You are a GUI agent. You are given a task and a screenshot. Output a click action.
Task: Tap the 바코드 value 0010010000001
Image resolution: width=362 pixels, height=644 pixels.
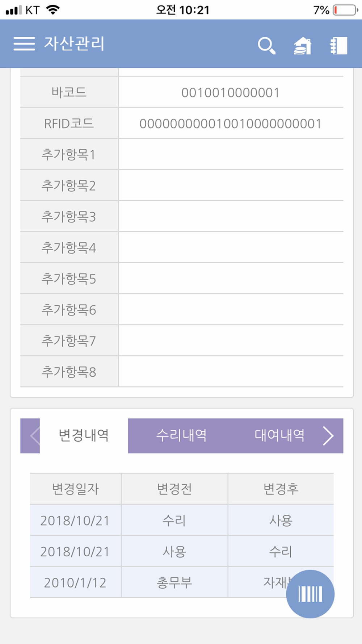pos(231,93)
